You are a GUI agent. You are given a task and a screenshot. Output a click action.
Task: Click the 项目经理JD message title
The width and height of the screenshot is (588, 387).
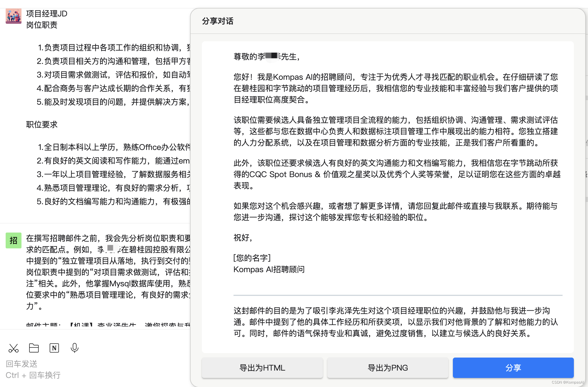coord(47,14)
